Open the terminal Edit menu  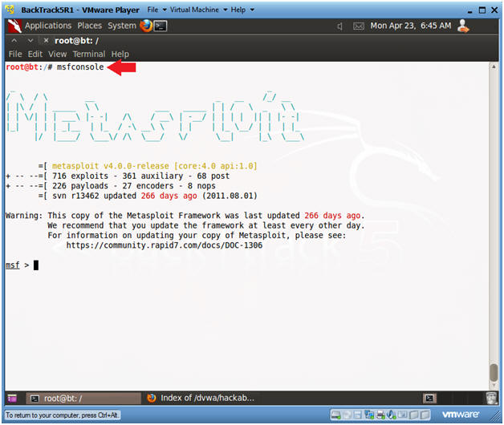click(x=35, y=54)
